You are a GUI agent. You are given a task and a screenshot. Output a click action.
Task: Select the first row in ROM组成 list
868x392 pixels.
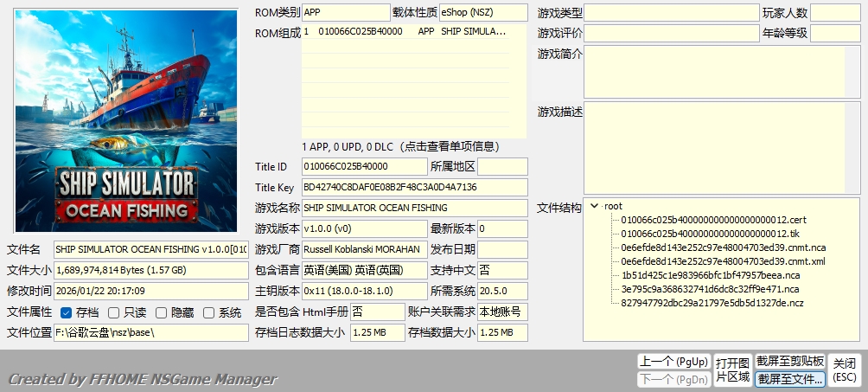[405, 31]
